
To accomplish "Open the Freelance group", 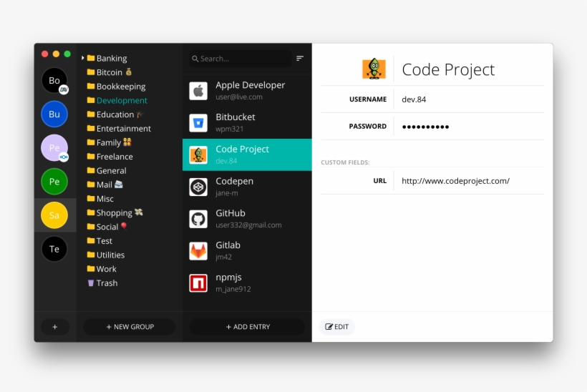I will 110,157.
